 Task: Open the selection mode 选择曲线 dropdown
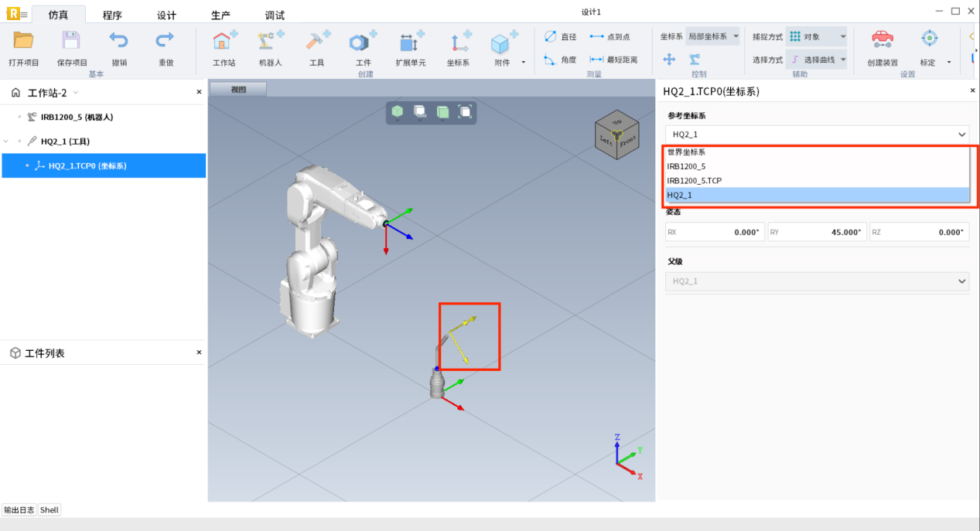(817, 60)
